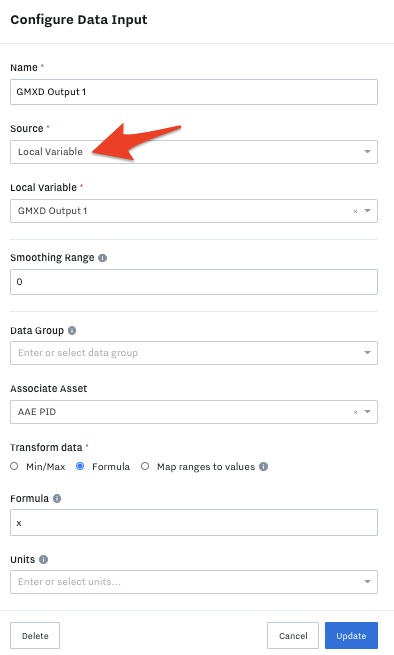Clear the AAE PID associated asset
This screenshot has height=655, width=394.
tap(355, 412)
